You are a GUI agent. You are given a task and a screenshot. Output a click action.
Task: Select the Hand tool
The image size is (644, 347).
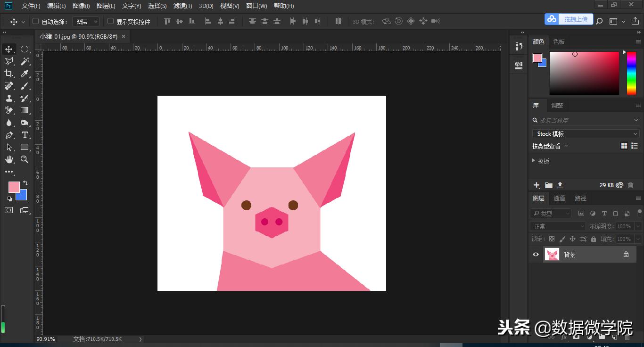9,159
